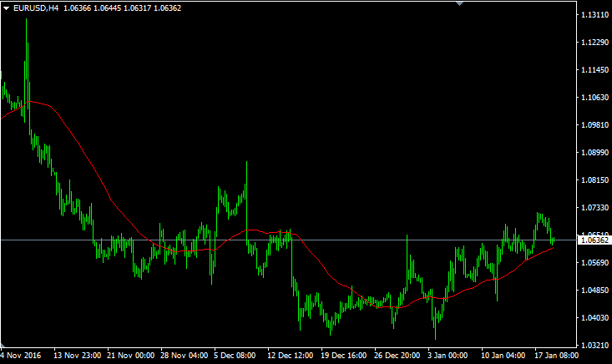The height and width of the screenshot is (364, 612).
Task: Click price level 1.13110 on scale
Action: point(594,15)
